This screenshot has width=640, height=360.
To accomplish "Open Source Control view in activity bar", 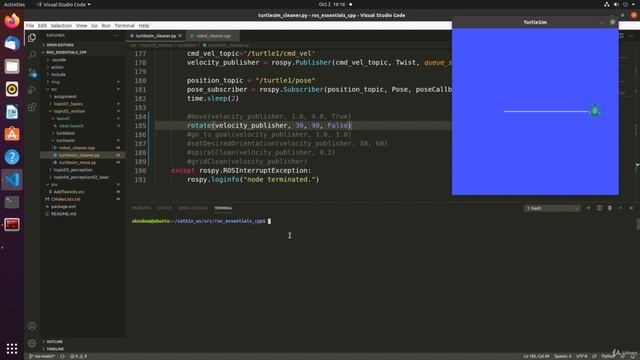I will tap(32, 73).
